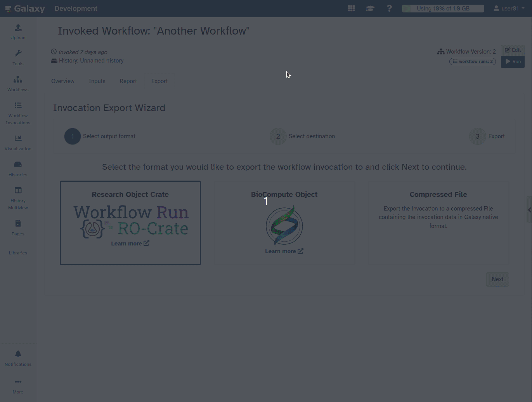Image resolution: width=532 pixels, height=402 pixels.
Task: Open Workflows from the sidebar
Action: click(x=18, y=84)
